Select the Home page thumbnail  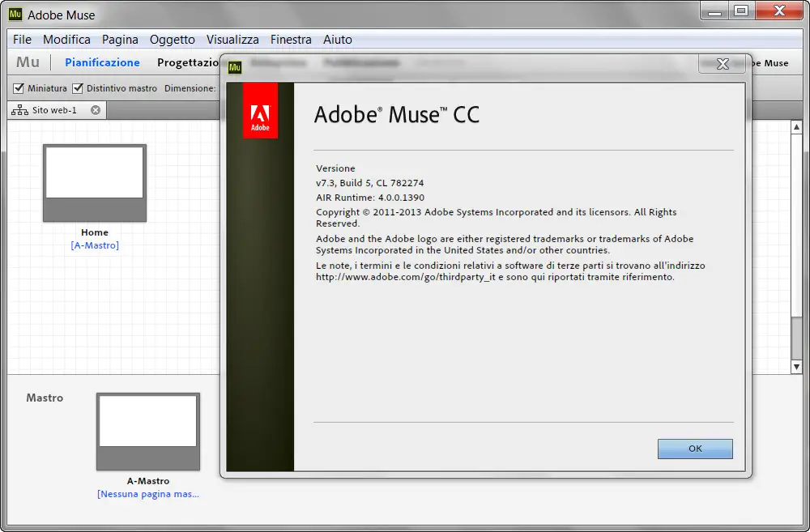click(95, 183)
